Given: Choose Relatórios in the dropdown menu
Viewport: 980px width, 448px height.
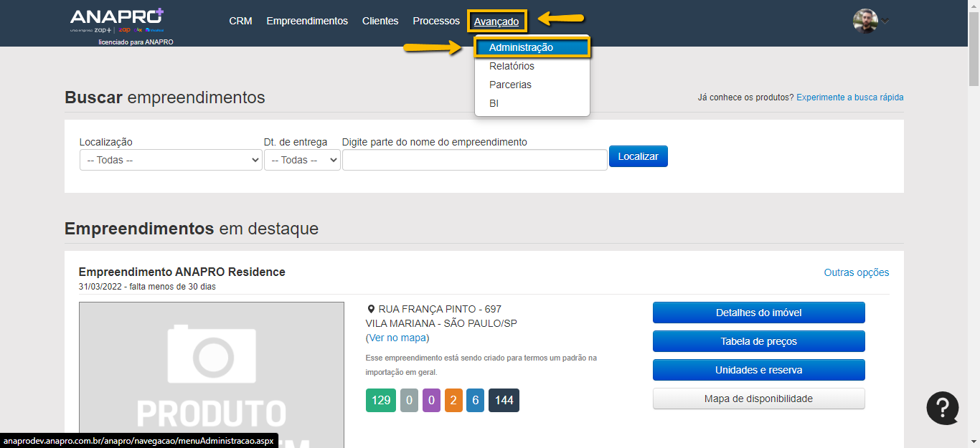Looking at the screenshot, I should [512, 66].
